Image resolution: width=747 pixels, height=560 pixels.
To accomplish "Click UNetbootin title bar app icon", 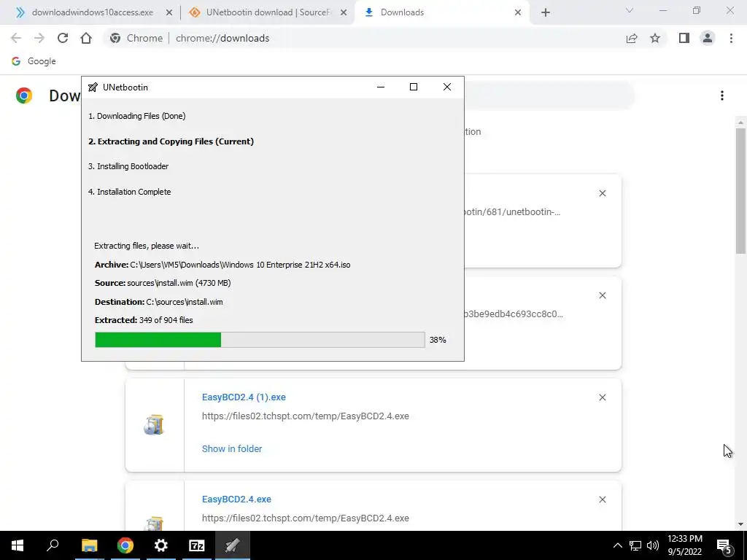I will (x=93, y=87).
